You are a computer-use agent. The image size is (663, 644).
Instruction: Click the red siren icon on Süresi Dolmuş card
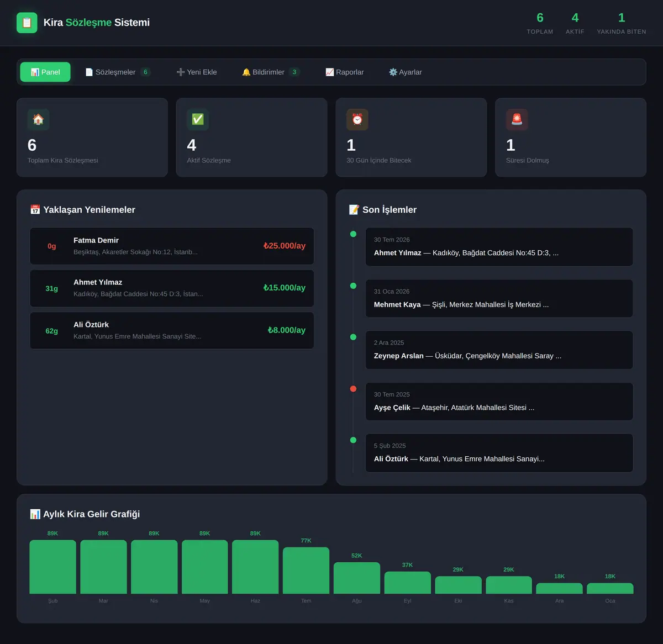point(517,119)
